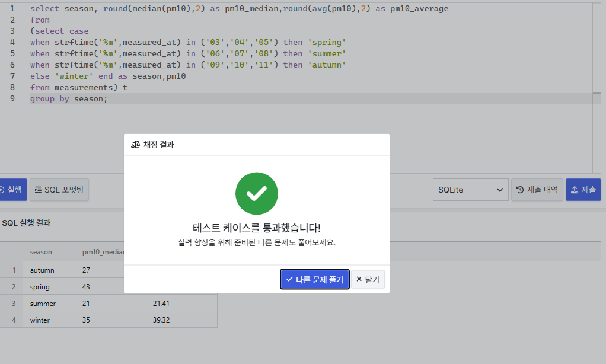Run the query with '실행' button
This screenshot has width=606, height=364.
click(x=12, y=190)
